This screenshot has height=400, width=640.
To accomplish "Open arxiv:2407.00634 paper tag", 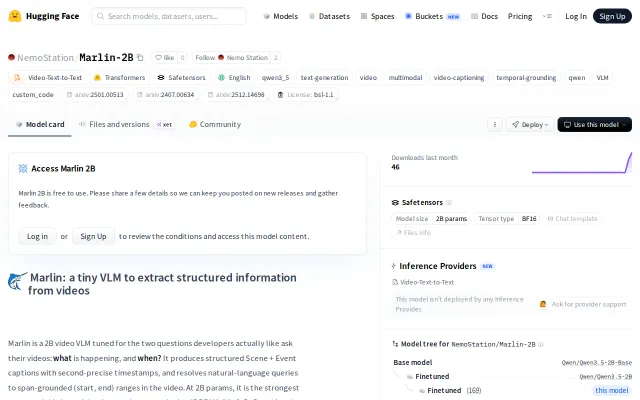I will tap(166, 95).
